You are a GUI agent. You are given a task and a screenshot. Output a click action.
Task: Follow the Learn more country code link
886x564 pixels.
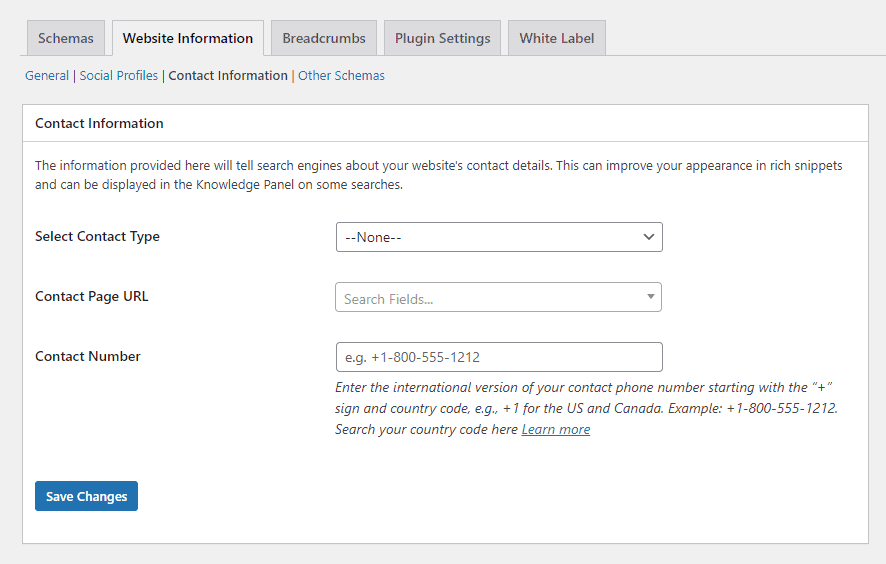click(555, 430)
